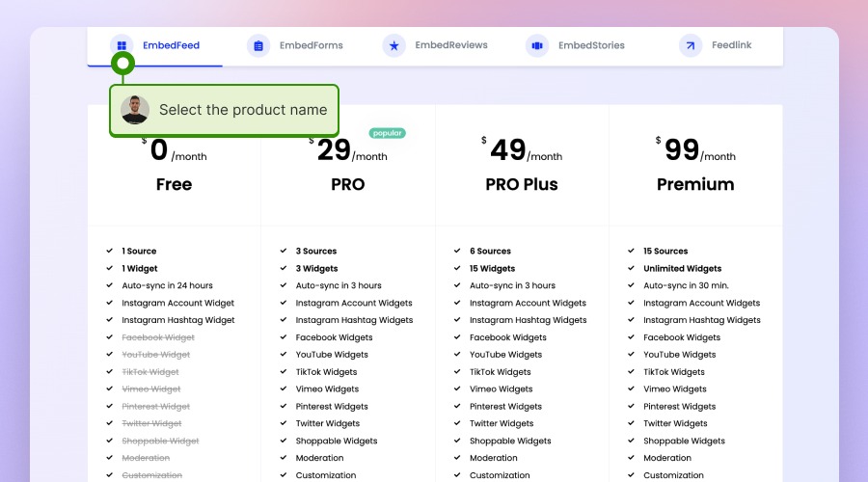Click checkmark icon beside 'Unlimited Widgets'
This screenshot has height=482, width=868.
tap(631, 268)
